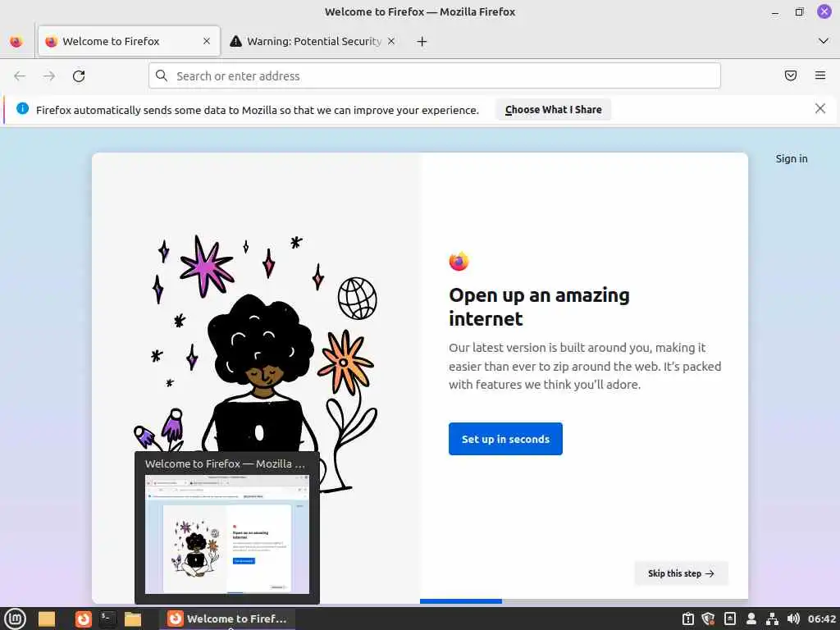Open the user account tray icon

tap(751, 619)
